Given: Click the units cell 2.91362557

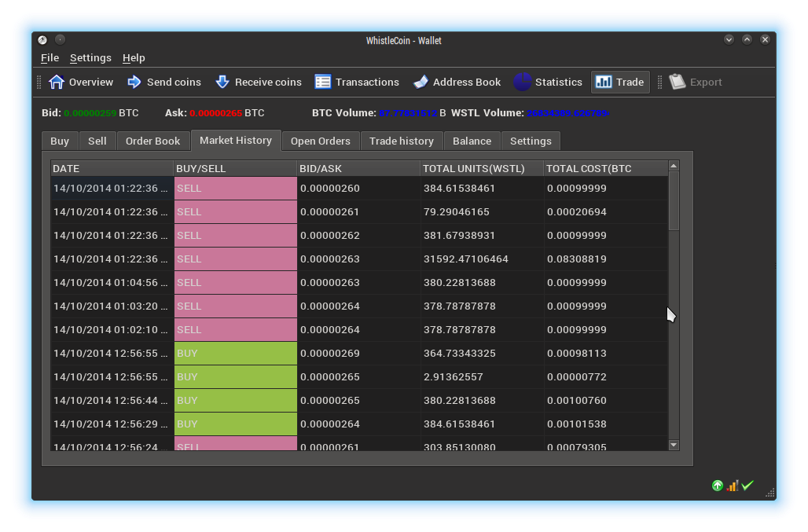Looking at the screenshot, I should pyautogui.click(x=482, y=377).
